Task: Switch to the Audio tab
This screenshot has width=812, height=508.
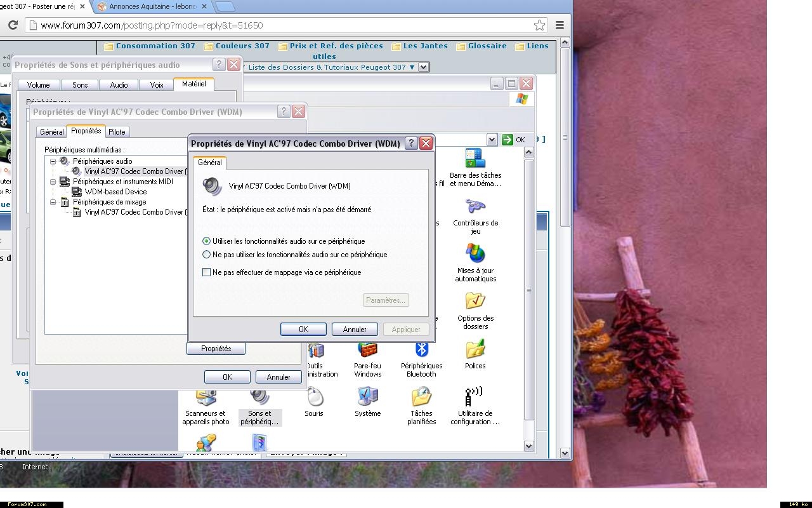Action: (119, 84)
